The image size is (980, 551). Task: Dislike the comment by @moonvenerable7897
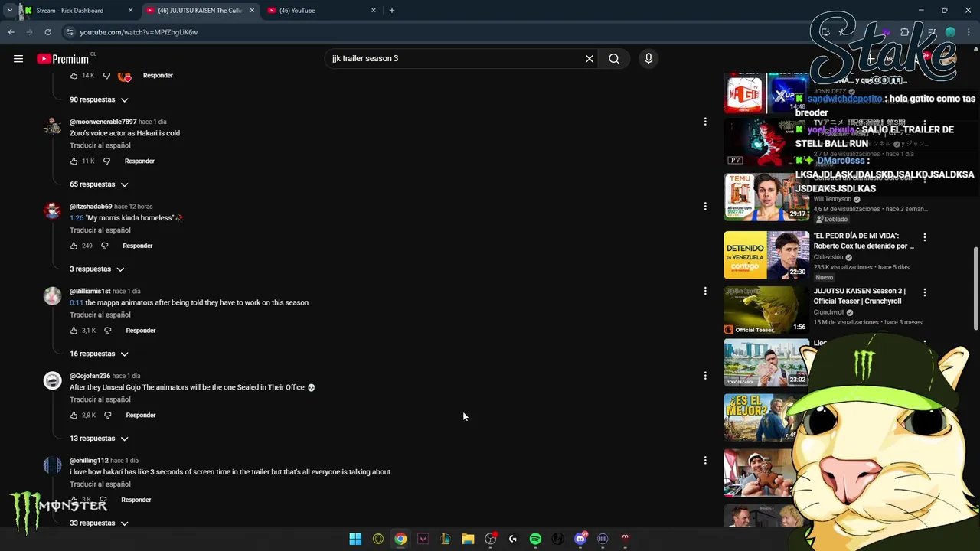(106, 161)
